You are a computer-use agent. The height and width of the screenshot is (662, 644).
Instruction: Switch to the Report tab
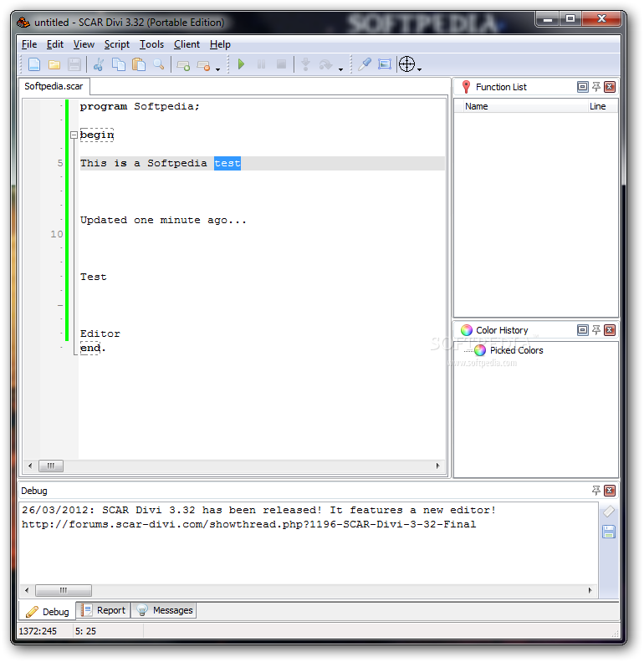[104, 610]
